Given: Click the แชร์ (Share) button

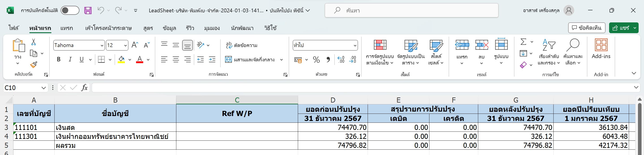Looking at the screenshot, I should coord(621,28).
